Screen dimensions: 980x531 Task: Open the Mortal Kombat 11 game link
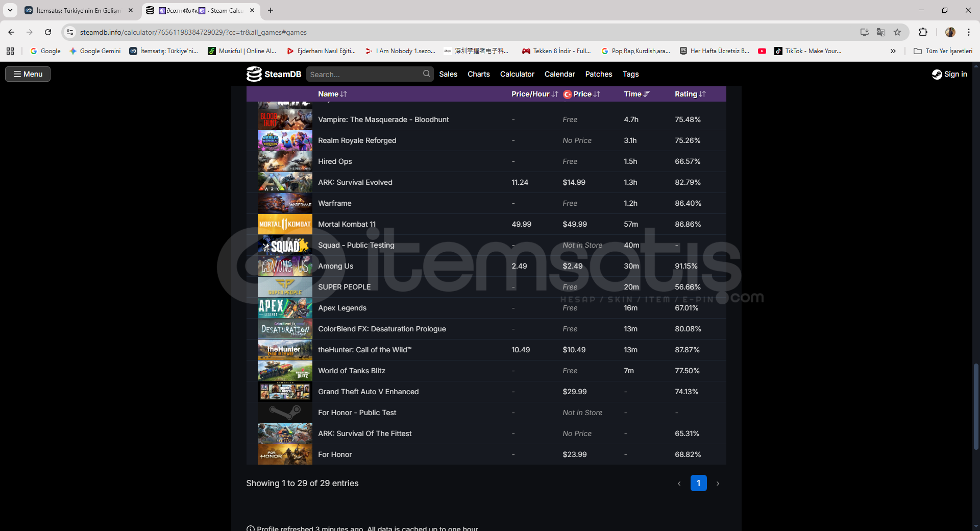point(347,224)
